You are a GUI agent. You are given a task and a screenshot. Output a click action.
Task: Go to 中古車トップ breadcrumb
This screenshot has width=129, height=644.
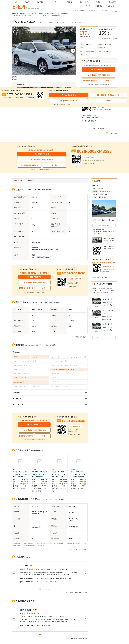click(x=15, y=14)
